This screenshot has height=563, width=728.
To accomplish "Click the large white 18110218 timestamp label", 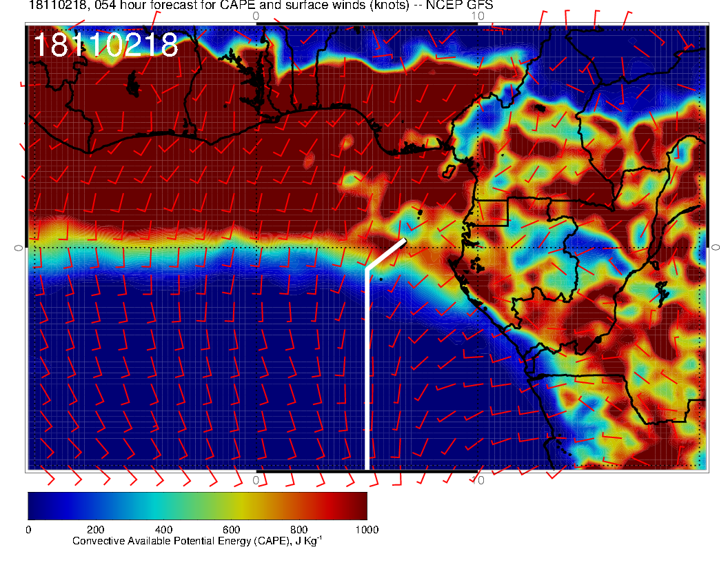I will [x=105, y=46].
